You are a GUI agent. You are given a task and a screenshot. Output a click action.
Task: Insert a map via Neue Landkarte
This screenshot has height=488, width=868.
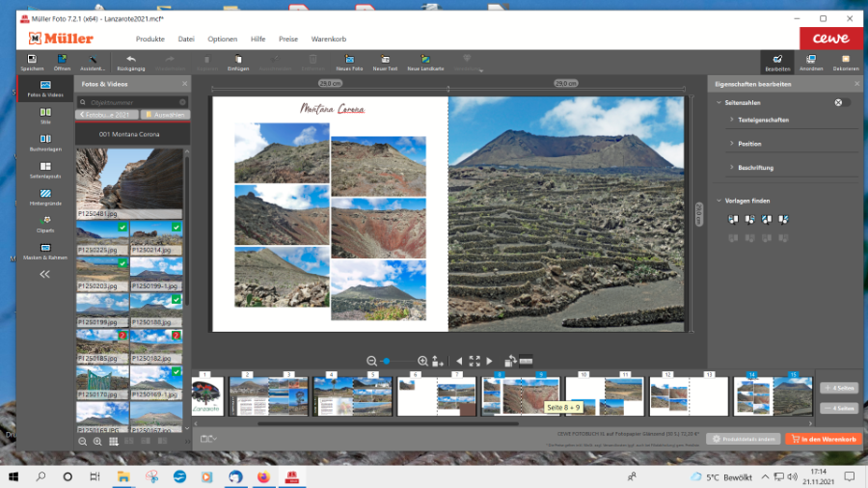[x=425, y=60]
